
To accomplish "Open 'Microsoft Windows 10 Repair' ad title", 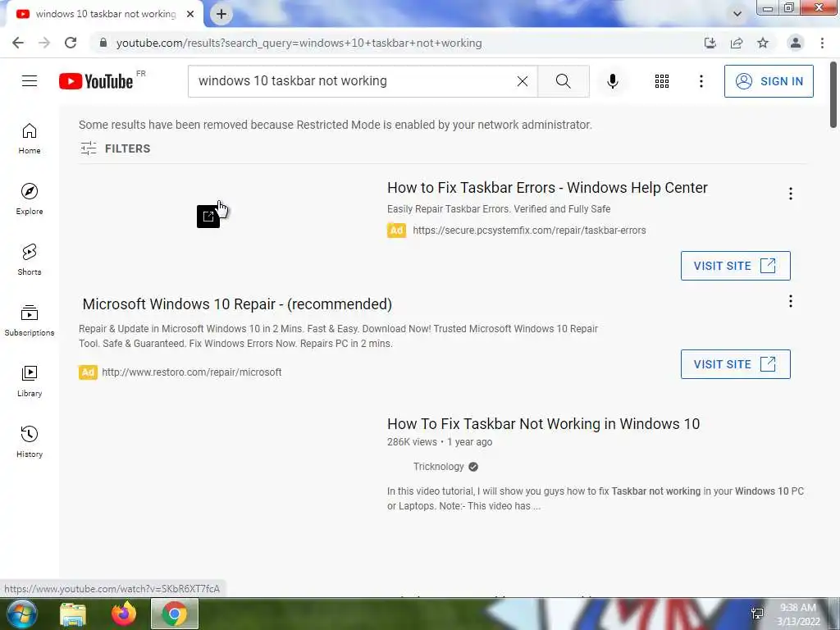I will tap(237, 304).
